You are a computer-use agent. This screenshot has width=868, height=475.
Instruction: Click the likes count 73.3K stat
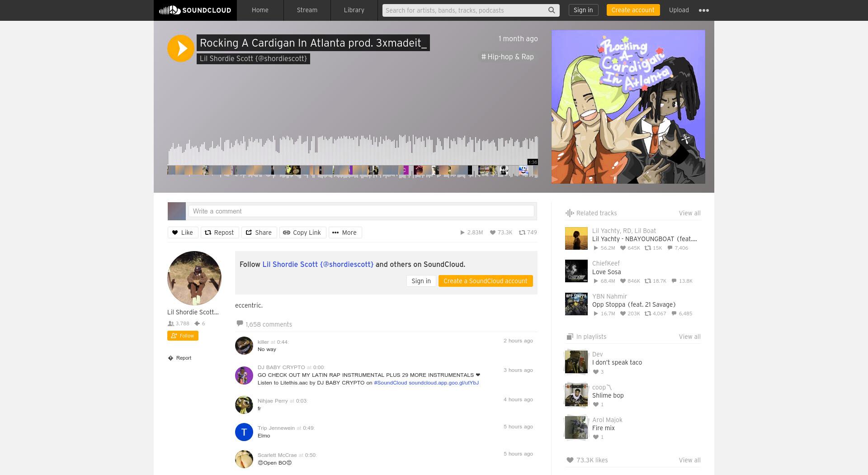click(x=501, y=233)
